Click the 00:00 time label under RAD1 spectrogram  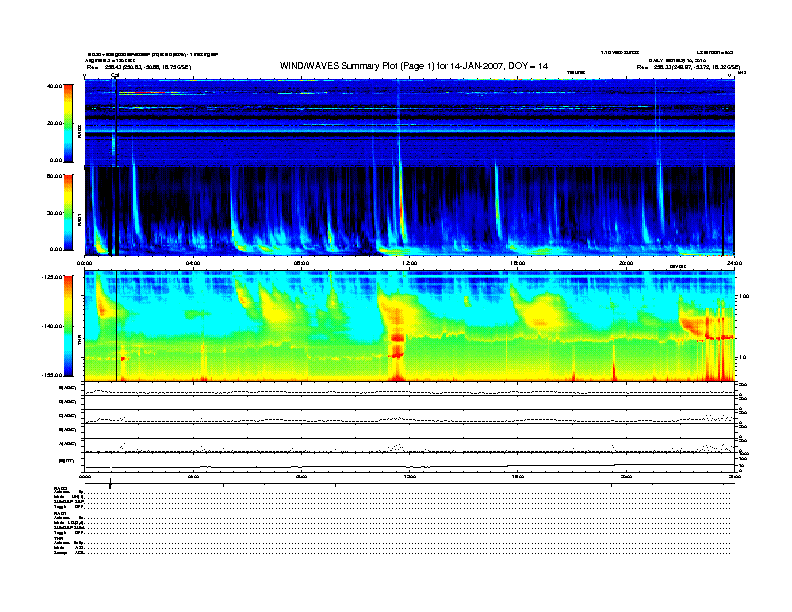[85, 263]
